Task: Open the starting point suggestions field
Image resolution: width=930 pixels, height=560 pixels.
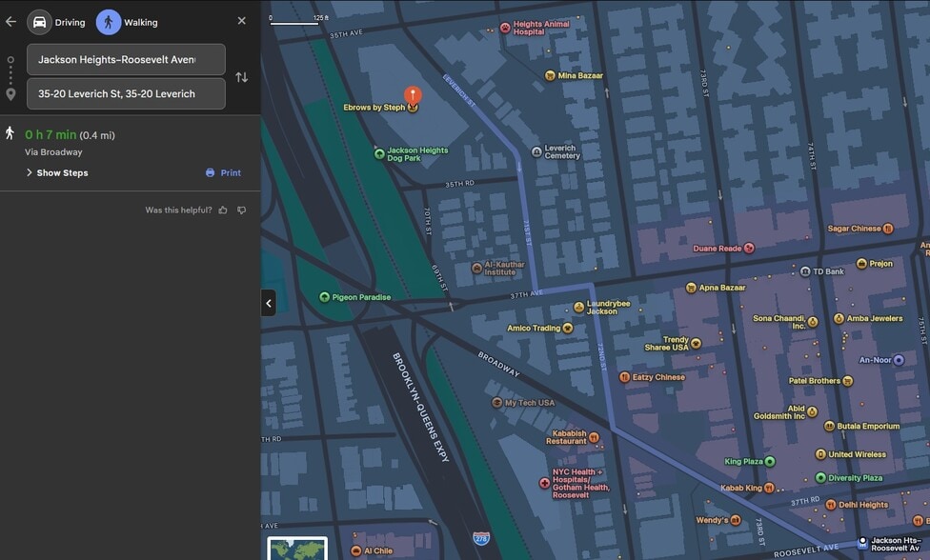Action: click(x=125, y=59)
